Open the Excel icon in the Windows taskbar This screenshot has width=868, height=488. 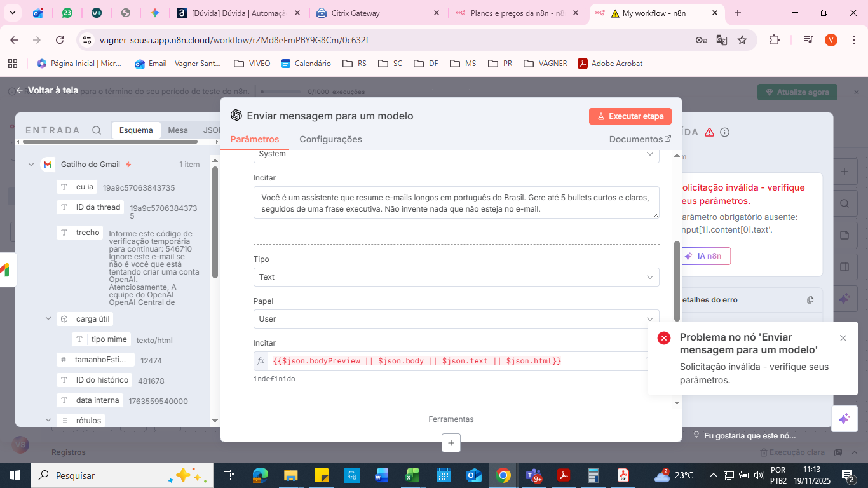[411, 475]
